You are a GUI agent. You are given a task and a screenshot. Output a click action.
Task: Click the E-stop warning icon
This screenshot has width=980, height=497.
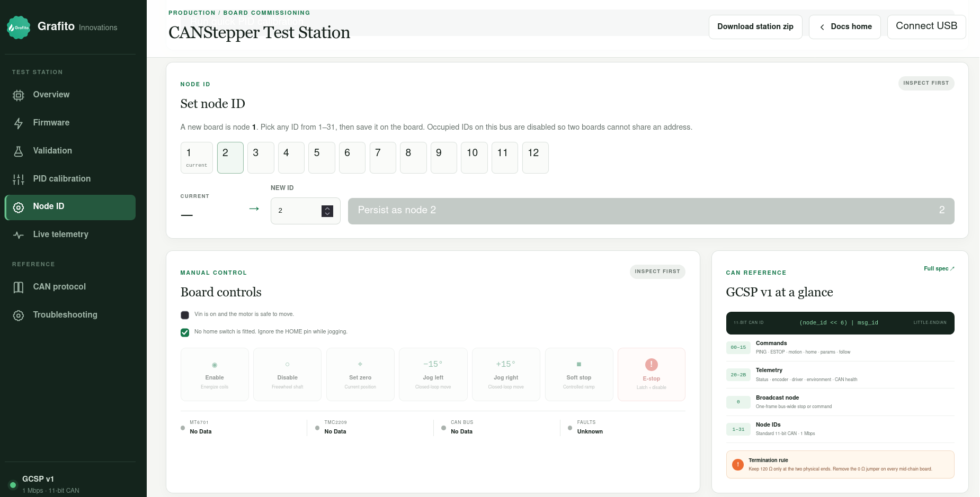pos(652,365)
